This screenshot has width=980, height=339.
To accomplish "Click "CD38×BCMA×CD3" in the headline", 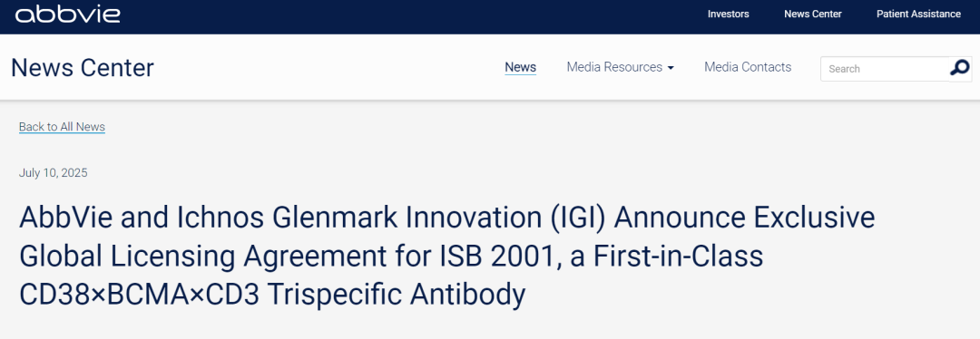I will point(138,295).
